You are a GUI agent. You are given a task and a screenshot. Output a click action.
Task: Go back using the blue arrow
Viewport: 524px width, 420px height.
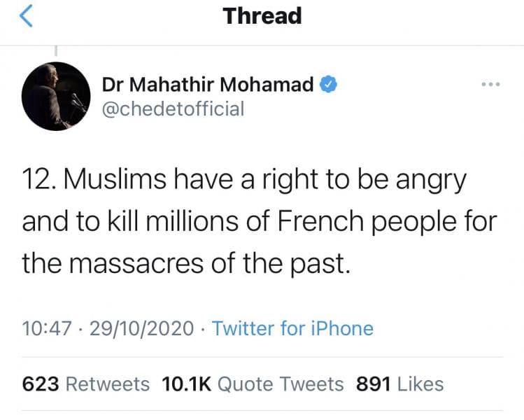pyautogui.click(x=26, y=16)
